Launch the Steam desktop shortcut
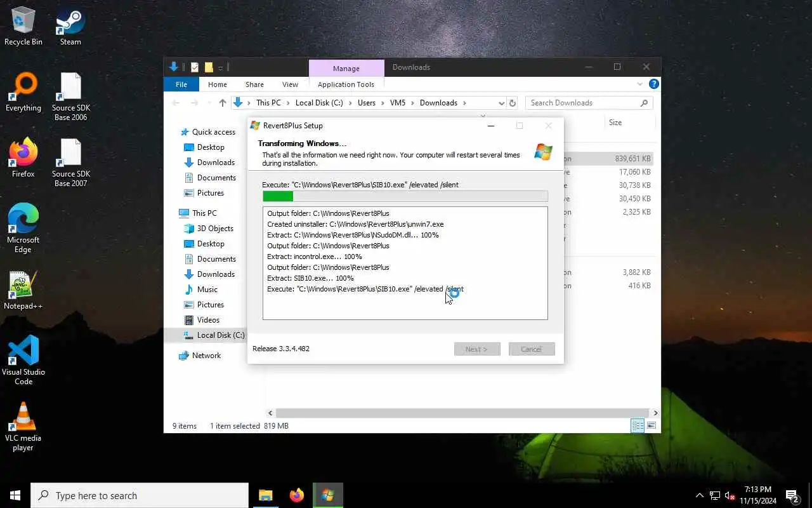This screenshot has width=812, height=508. tap(70, 27)
